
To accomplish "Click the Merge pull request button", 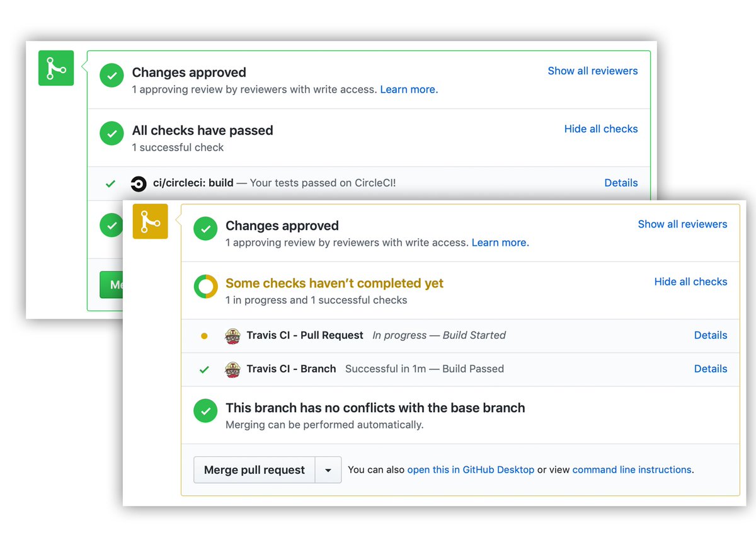I will click(x=255, y=470).
